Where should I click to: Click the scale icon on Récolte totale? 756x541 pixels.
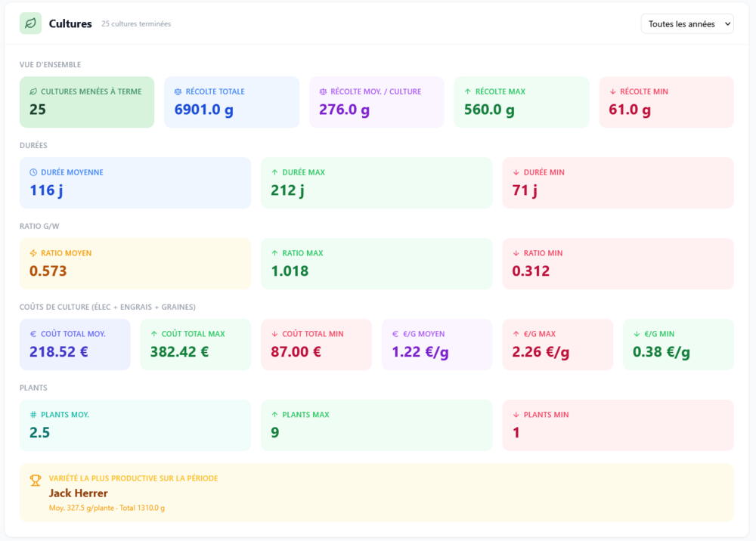pos(178,91)
